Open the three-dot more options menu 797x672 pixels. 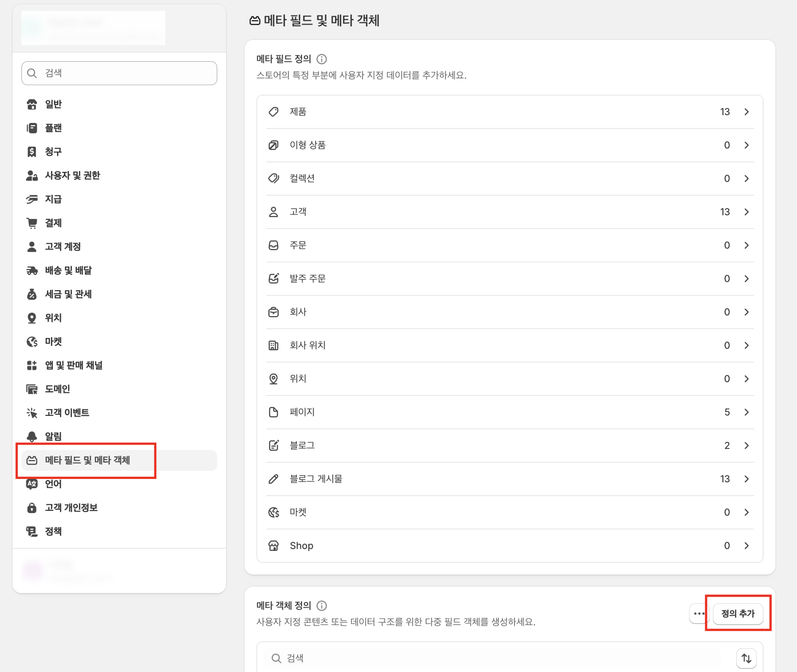click(699, 613)
